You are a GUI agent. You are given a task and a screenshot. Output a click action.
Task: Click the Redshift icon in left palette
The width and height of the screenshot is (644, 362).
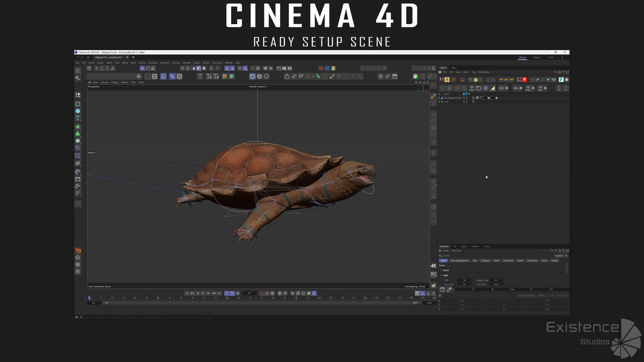coord(78,250)
